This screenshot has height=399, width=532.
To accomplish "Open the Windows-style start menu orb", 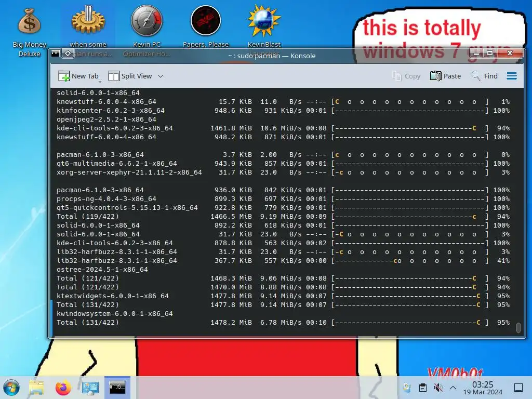I will click(11, 388).
